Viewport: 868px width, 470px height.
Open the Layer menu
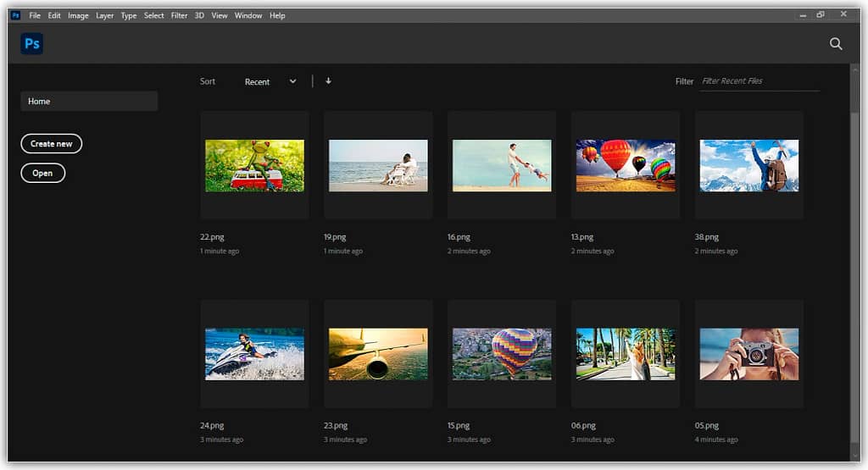pos(104,15)
